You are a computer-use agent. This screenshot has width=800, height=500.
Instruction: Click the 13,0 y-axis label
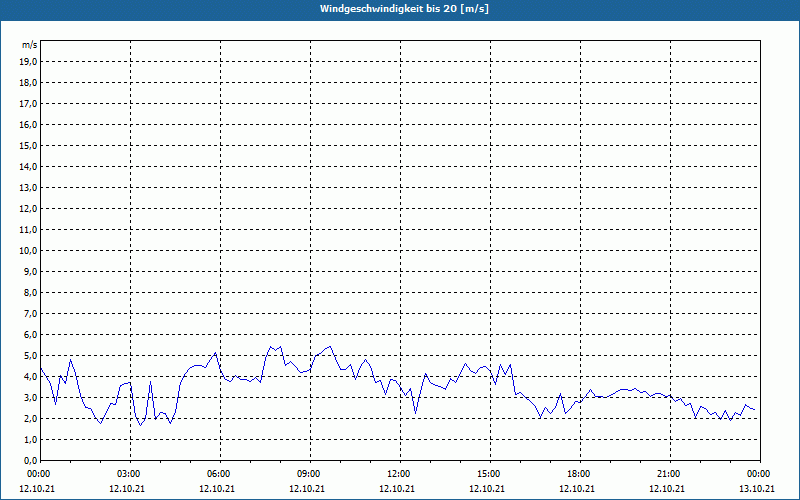(29, 187)
